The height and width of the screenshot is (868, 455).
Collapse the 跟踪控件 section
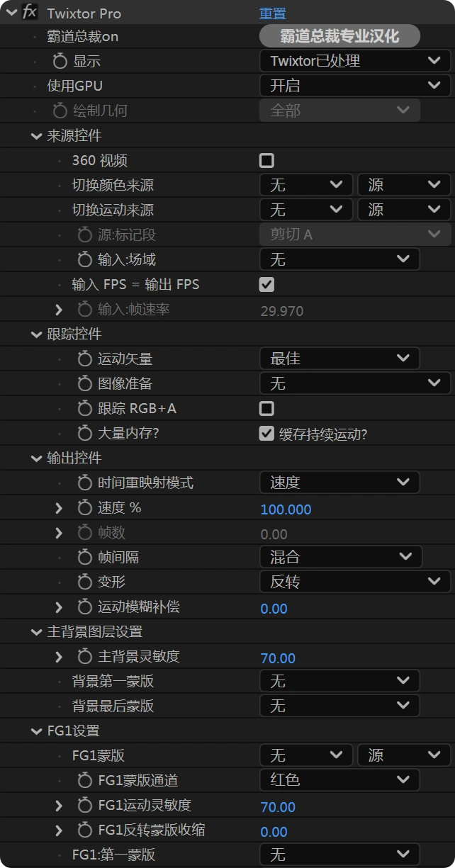pyautogui.click(x=36, y=334)
